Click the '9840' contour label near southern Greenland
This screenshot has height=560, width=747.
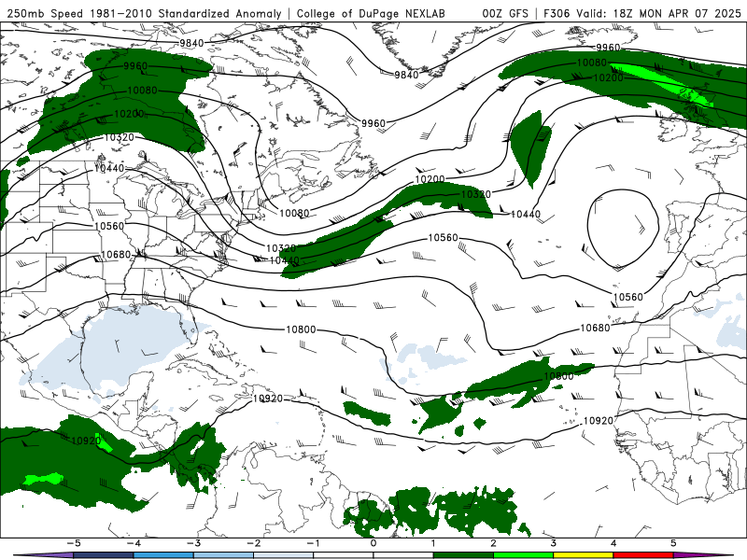[x=406, y=75]
